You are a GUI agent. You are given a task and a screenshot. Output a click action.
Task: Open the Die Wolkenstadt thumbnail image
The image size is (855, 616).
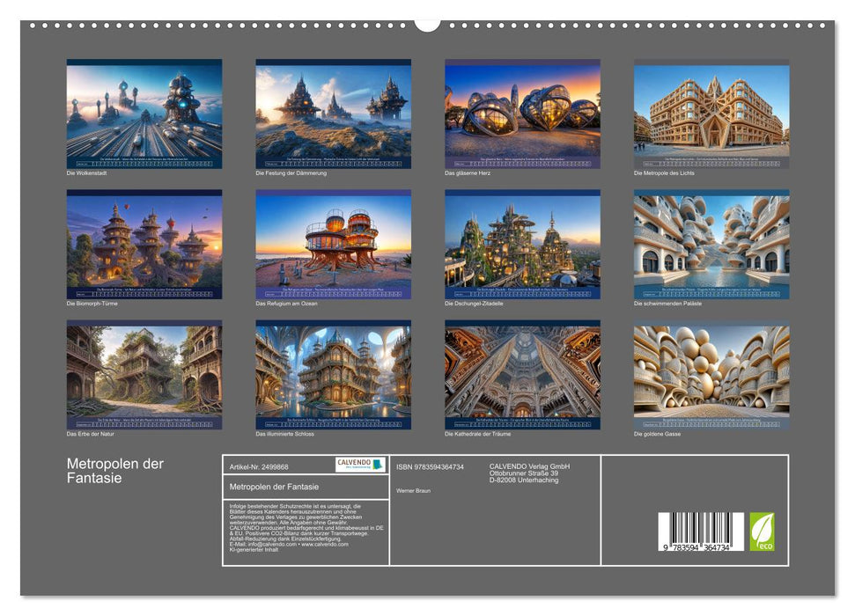point(144,114)
